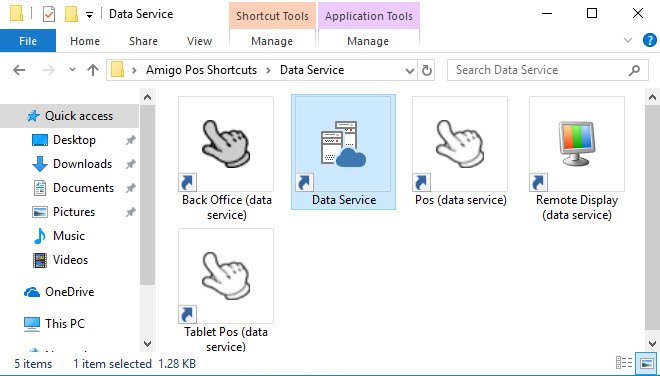
Task: Click chevron after Amigo Pos Shortcuts
Action: click(268, 70)
